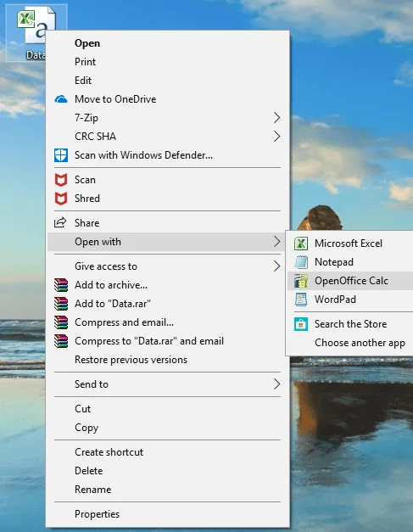Screen dimensions: 413x532
Task: Click the Notepad icon in Open with
Action: pyautogui.click(x=301, y=262)
